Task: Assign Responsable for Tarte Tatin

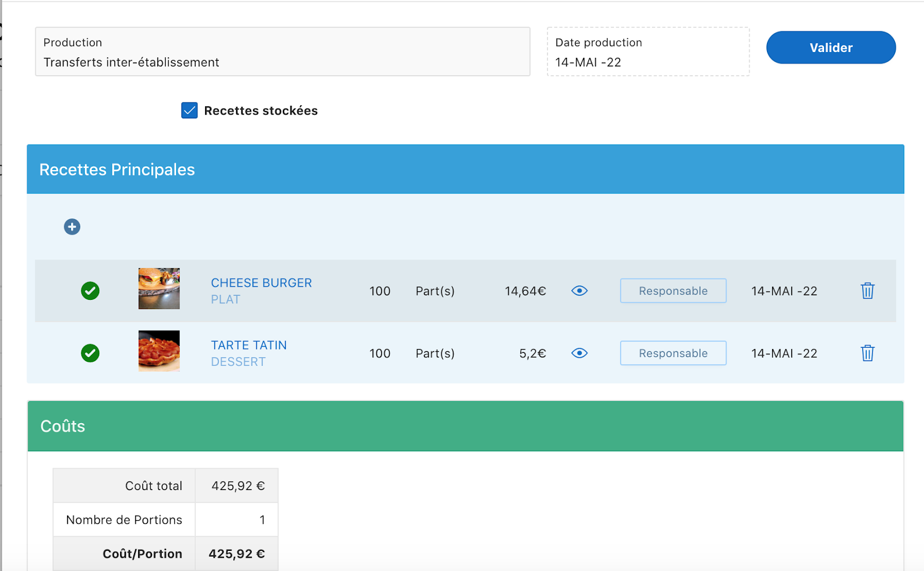Action: pyautogui.click(x=673, y=353)
